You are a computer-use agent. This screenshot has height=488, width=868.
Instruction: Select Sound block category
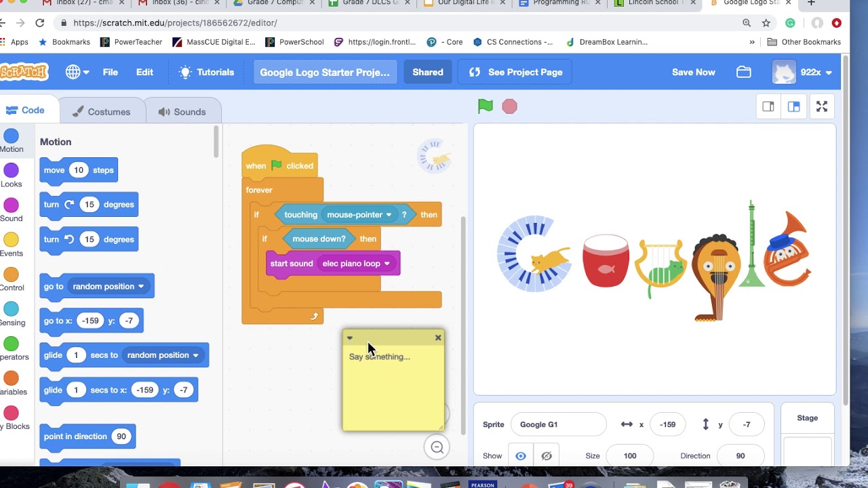(x=11, y=210)
